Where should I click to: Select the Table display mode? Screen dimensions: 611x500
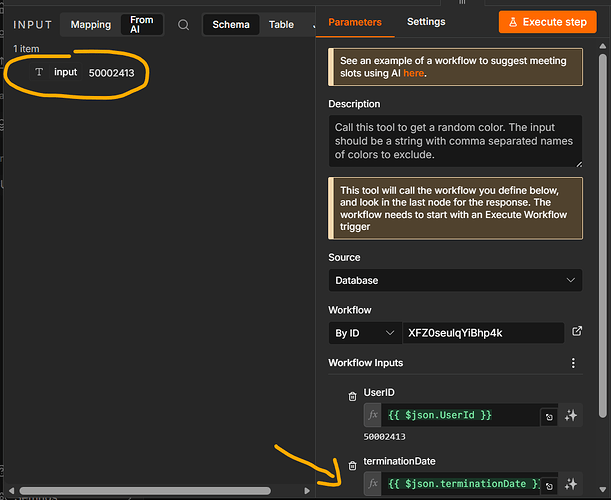pyautogui.click(x=281, y=25)
